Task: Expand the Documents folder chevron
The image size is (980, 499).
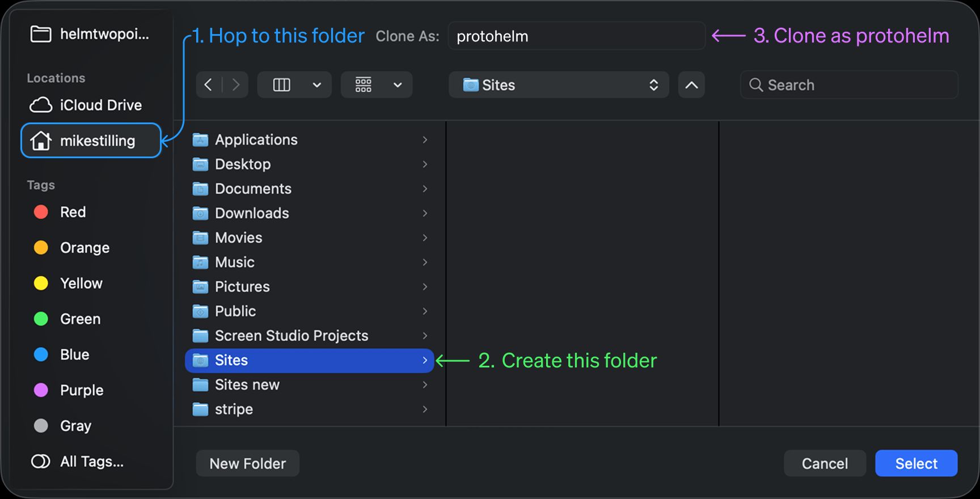Action: pos(425,189)
